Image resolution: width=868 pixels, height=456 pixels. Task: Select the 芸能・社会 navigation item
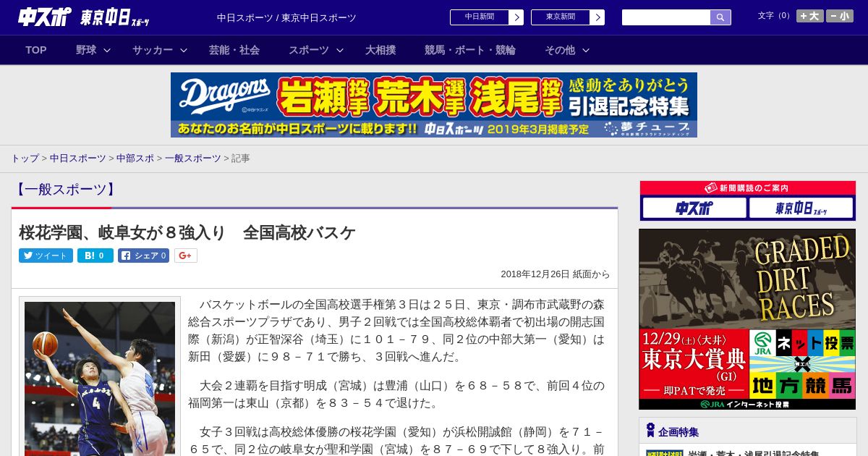pyautogui.click(x=234, y=50)
